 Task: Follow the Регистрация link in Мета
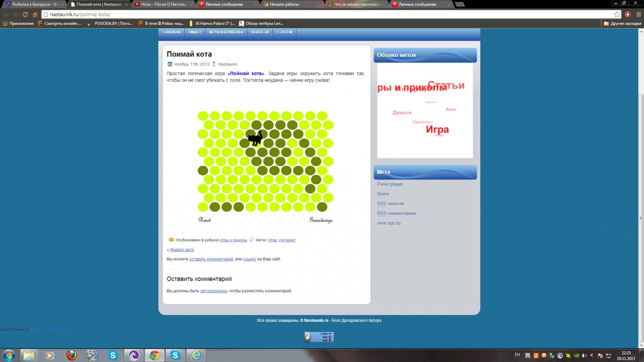pos(390,184)
